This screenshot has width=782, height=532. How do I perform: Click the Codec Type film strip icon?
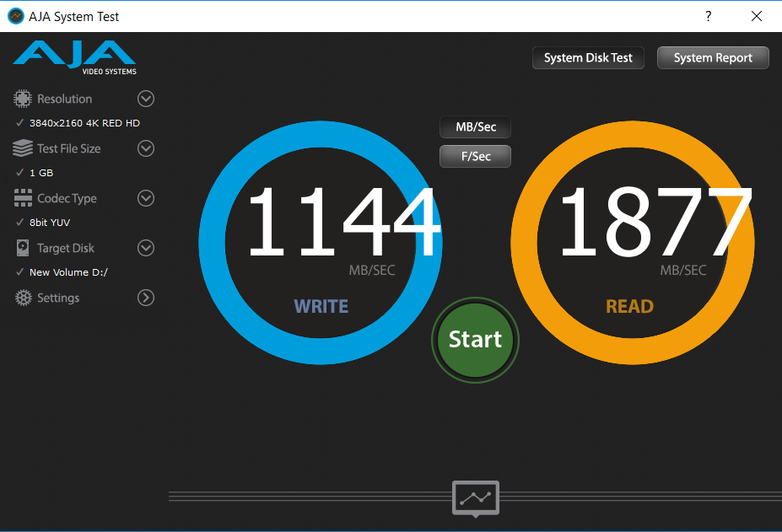[x=23, y=198]
